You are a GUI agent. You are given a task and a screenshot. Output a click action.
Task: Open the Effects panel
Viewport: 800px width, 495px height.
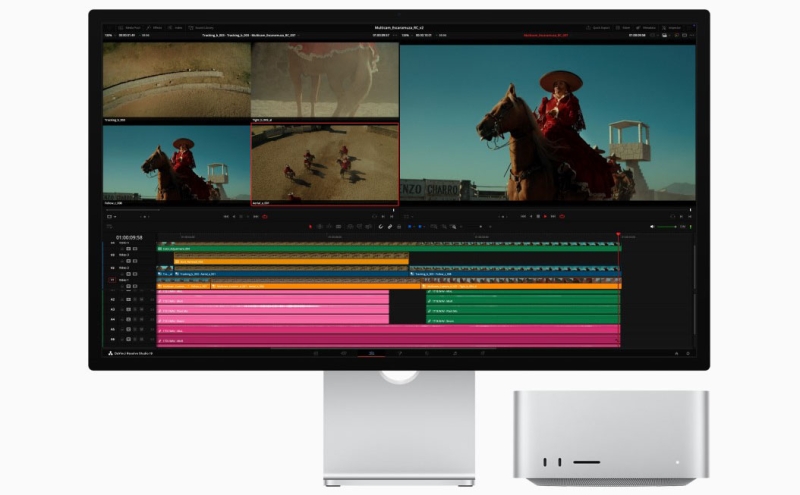(x=154, y=28)
